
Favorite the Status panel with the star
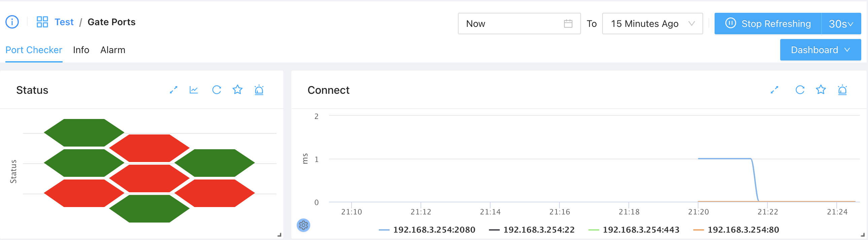238,90
